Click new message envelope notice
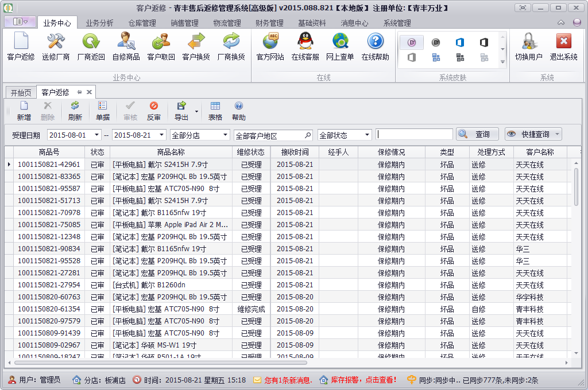Image resolution: width=588 pixels, height=390 pixels. pos(283,380)
